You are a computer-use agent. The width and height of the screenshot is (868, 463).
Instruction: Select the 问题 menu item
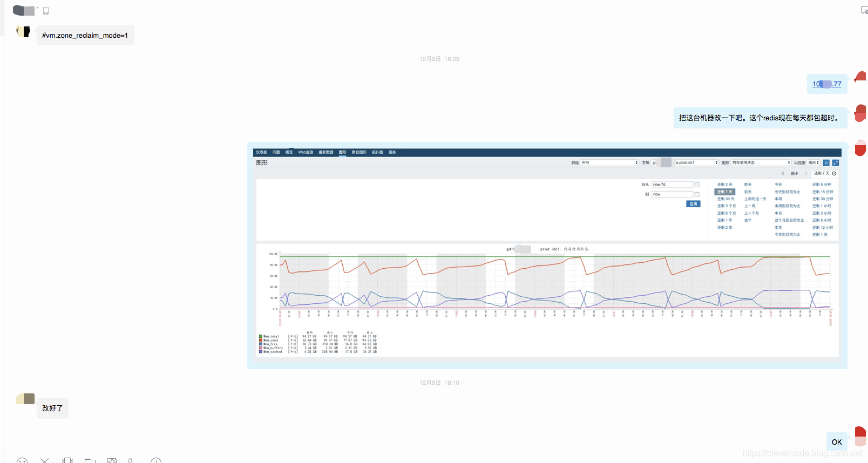(x=276, y=152)
